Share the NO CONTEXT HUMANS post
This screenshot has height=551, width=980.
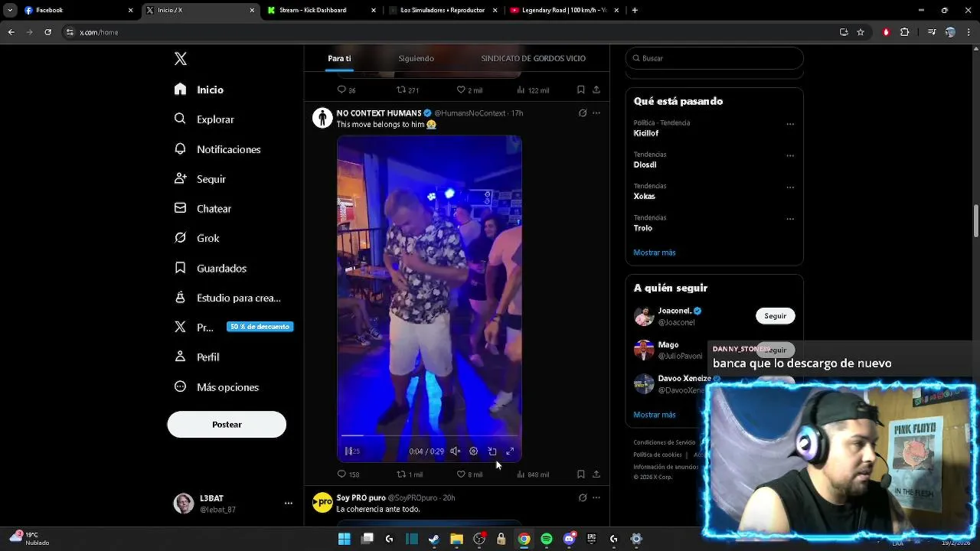[x=596, y=474]
